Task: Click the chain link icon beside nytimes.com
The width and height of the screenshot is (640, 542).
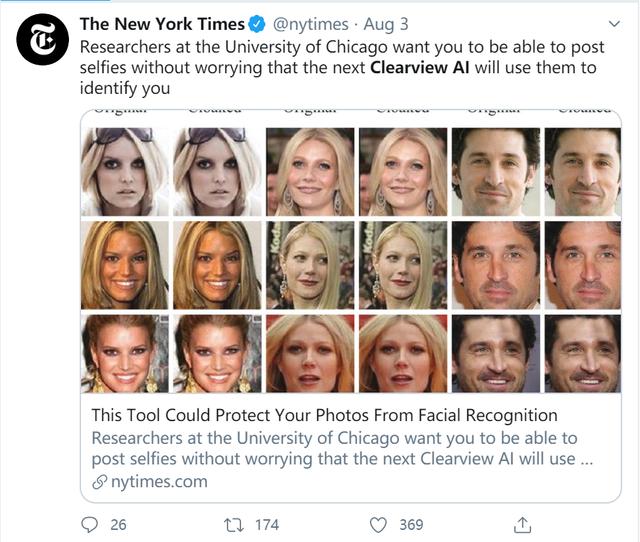Action: tap(98, 482)
